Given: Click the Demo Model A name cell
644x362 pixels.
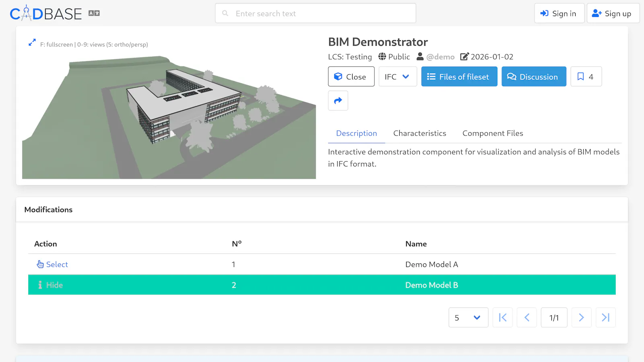Looking at the screenshot, I should (x=431, y=264).
